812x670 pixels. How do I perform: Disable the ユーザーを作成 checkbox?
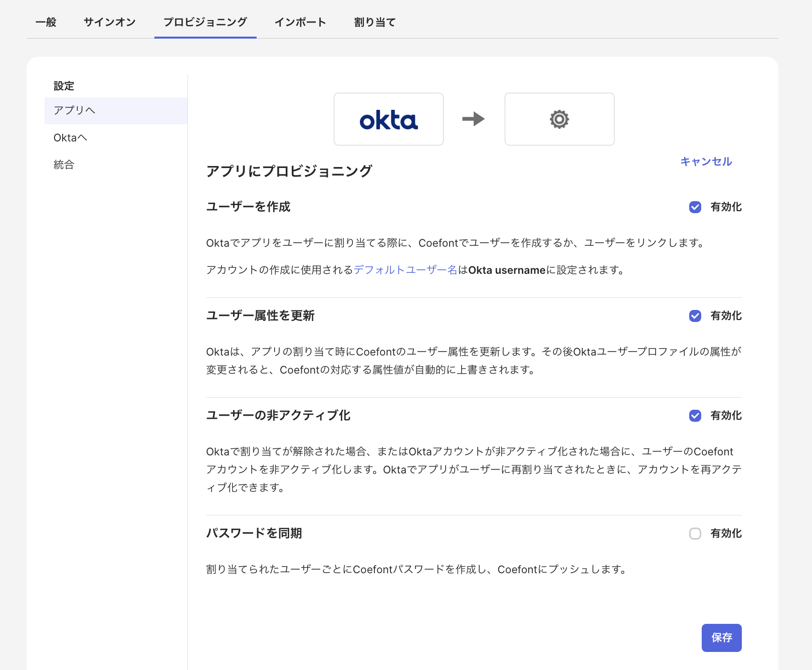(695, 207)
